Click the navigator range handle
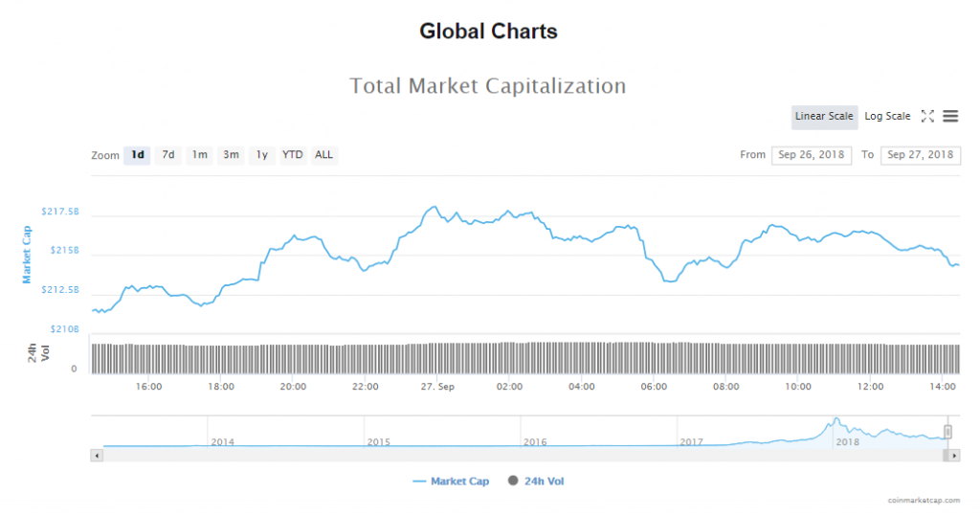This screenshot has width=980, height=515. (947, 432)
